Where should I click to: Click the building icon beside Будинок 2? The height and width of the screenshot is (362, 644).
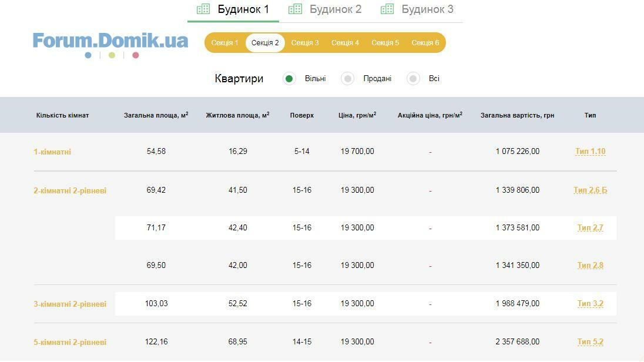click(x=295, y=9)
